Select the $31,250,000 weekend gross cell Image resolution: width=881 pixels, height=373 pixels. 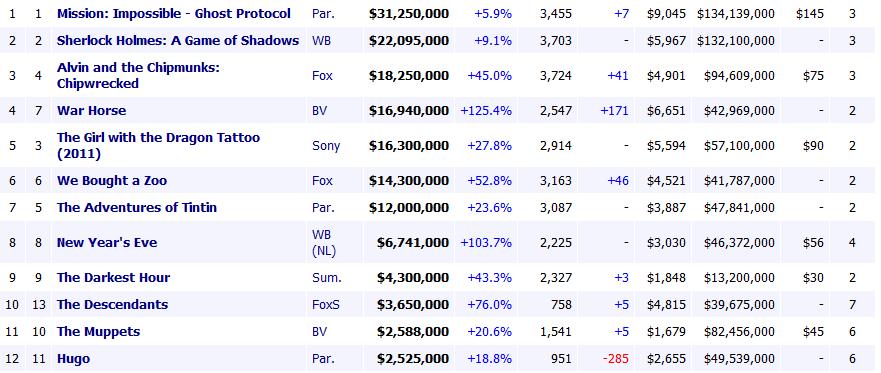point(409,13)
